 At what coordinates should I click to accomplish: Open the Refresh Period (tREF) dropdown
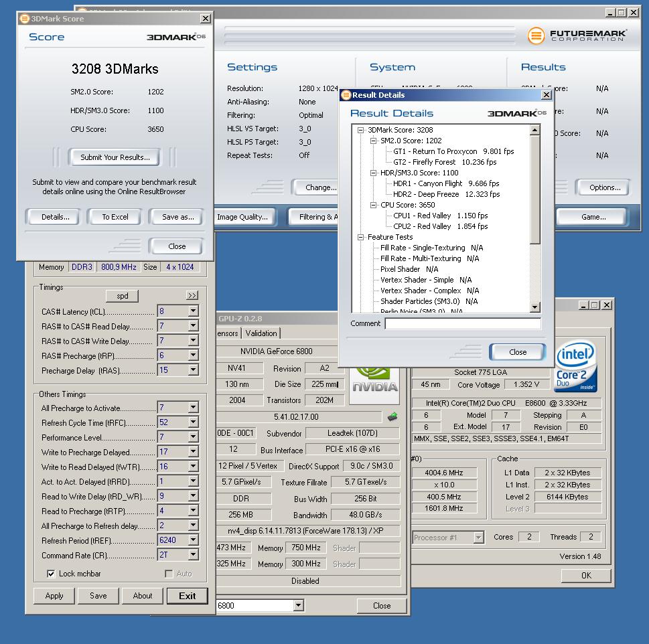click(x=194, y=540)
